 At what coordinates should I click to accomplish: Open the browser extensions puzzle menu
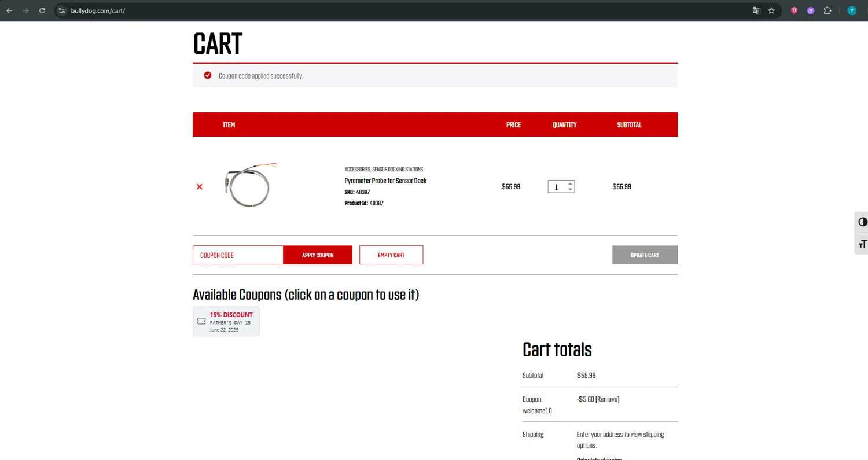tap(827, 10)
